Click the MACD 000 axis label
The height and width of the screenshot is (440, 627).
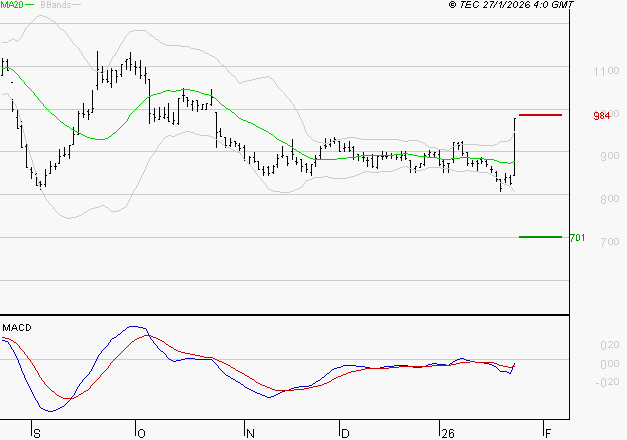tap(610, 364)
